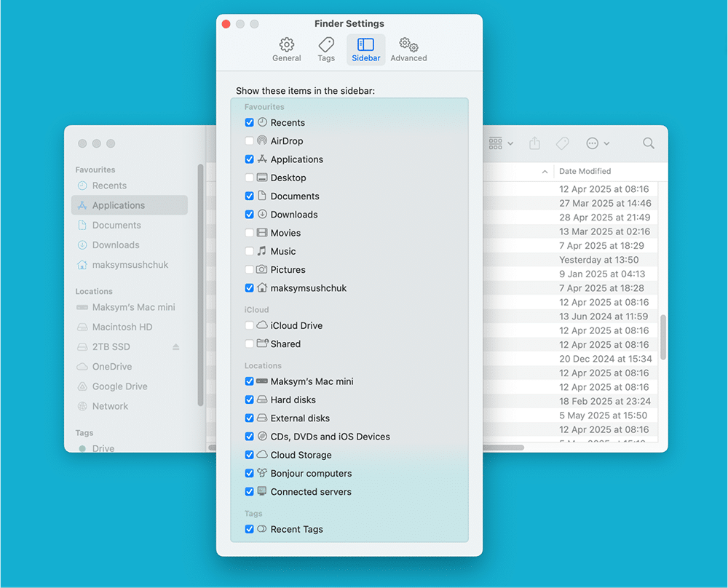
Task: Click the AirDrop icon in settings list
Action: (262, 140)
